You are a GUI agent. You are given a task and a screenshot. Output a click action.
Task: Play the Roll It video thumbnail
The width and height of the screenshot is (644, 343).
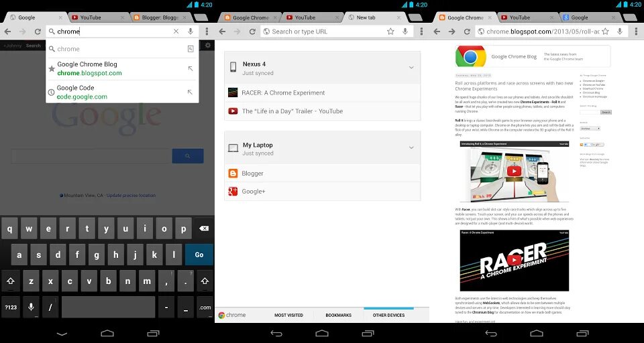pos(514,171)
